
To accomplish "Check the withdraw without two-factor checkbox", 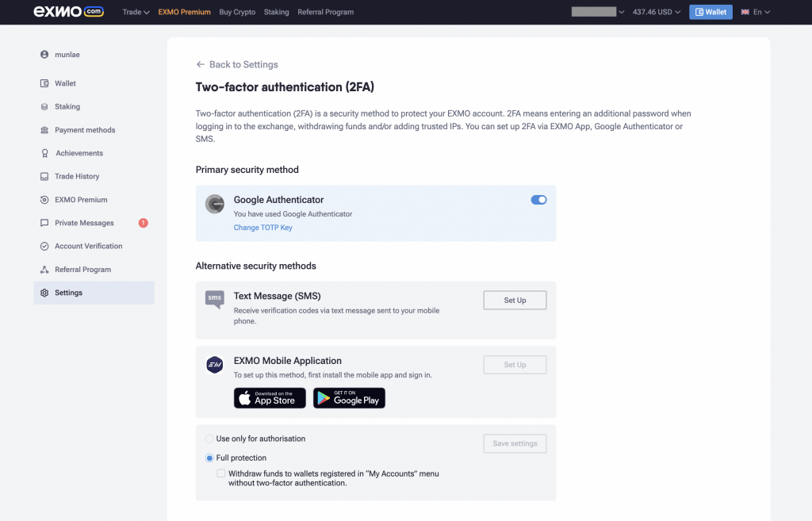I will (x=221, y=473).
